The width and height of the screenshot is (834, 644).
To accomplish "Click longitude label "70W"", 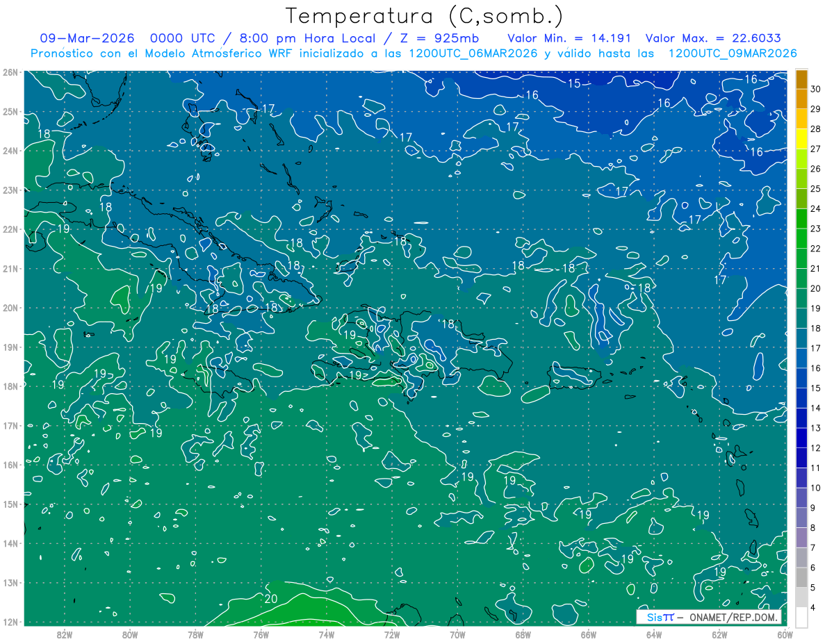I will [457, 634].
